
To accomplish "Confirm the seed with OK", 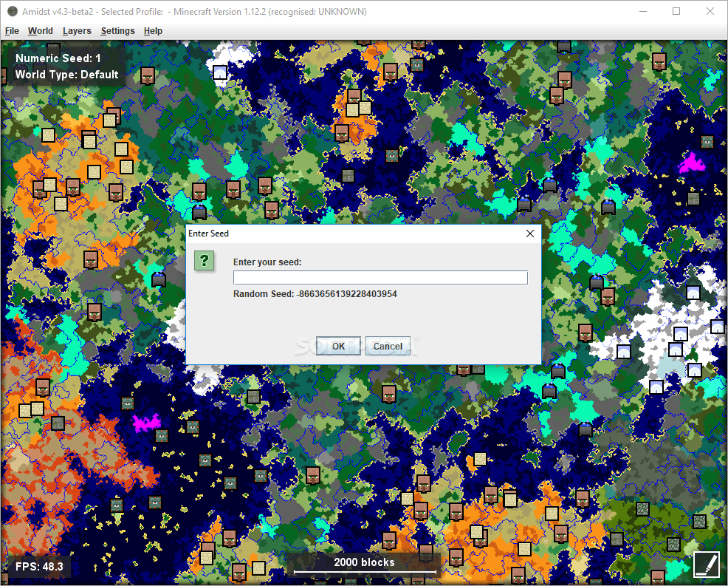I will (x=338, y=347).
